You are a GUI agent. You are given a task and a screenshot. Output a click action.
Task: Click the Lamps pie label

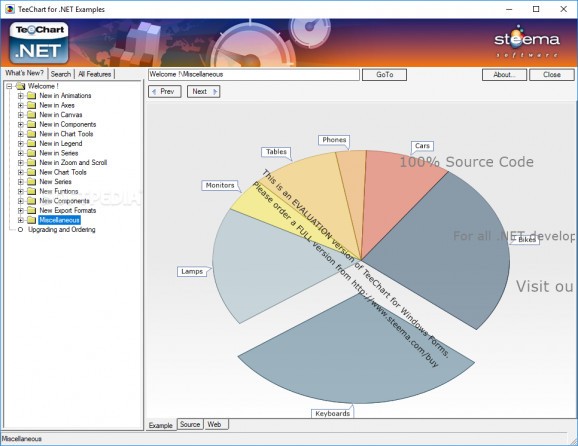[192, 272]
